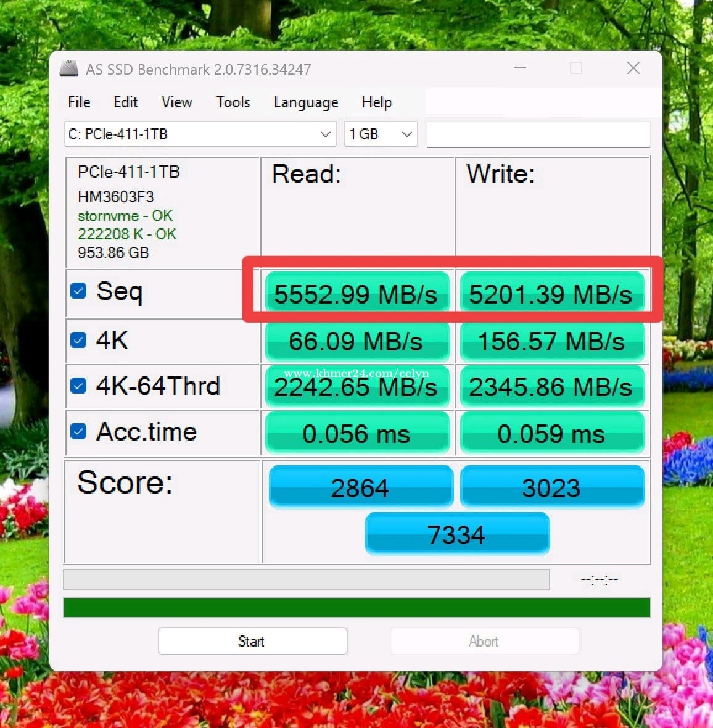
Task: Toggle the 4K test checkbox
Action: (x=78, y=340)
